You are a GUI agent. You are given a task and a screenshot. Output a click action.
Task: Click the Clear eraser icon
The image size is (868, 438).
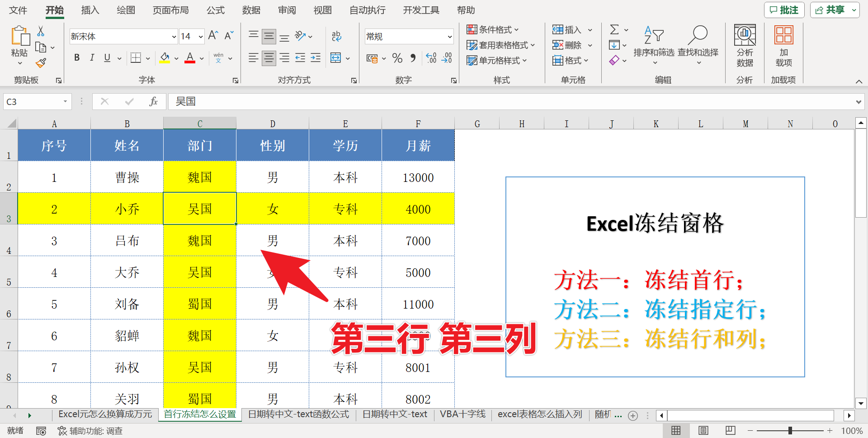point(614,60)
